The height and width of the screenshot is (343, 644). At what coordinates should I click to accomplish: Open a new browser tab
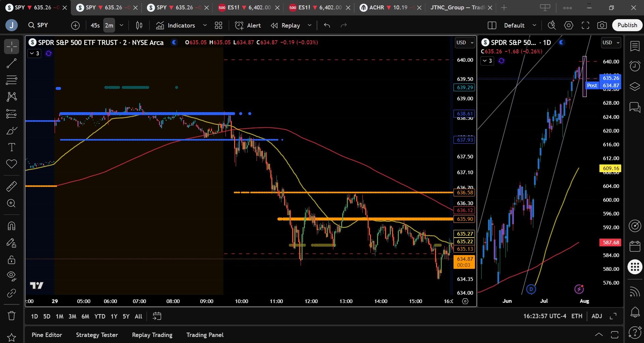504,7
